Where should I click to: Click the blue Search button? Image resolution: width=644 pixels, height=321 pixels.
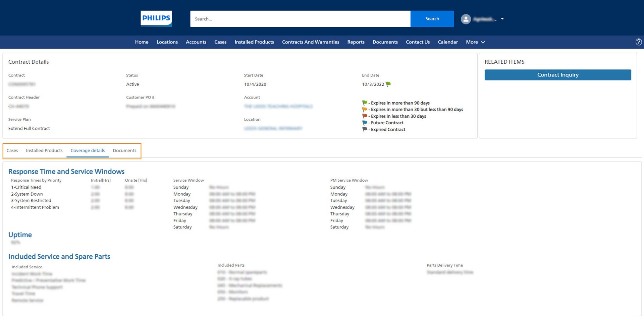pos(432,19)
